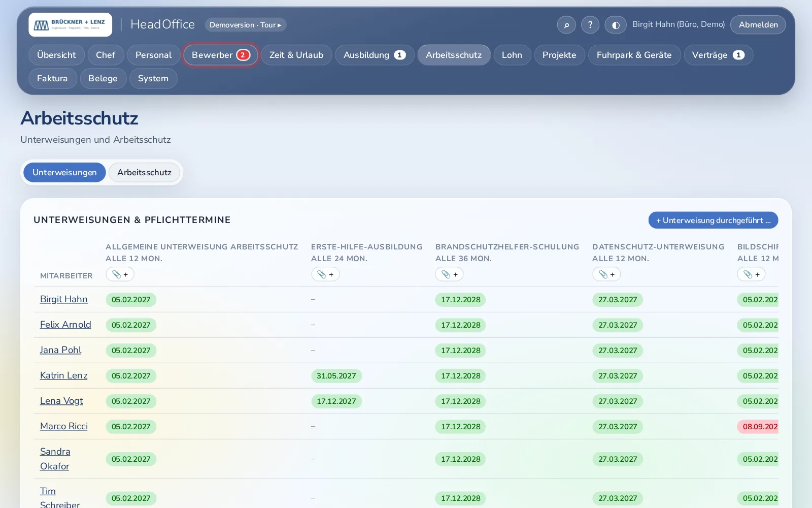
Task: Attach file for the cut-off Bildschirm column
Action: click(752, 274)
